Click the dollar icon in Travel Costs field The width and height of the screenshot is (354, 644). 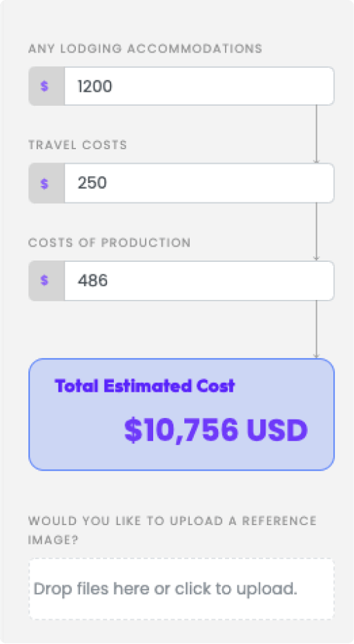[x=44, y=183]
